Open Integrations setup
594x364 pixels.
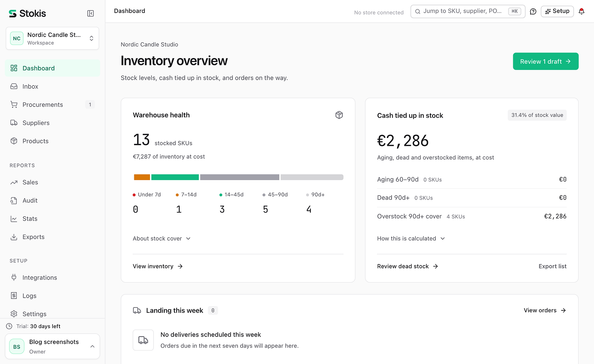tap(53, 277)
